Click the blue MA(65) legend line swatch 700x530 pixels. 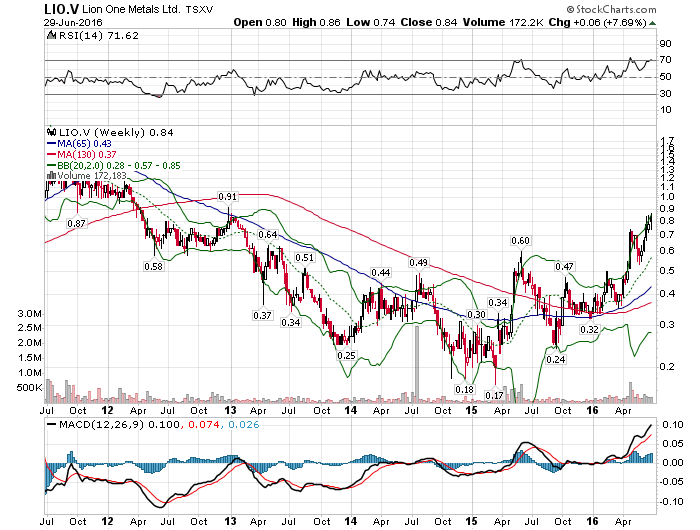coord(51,144)
